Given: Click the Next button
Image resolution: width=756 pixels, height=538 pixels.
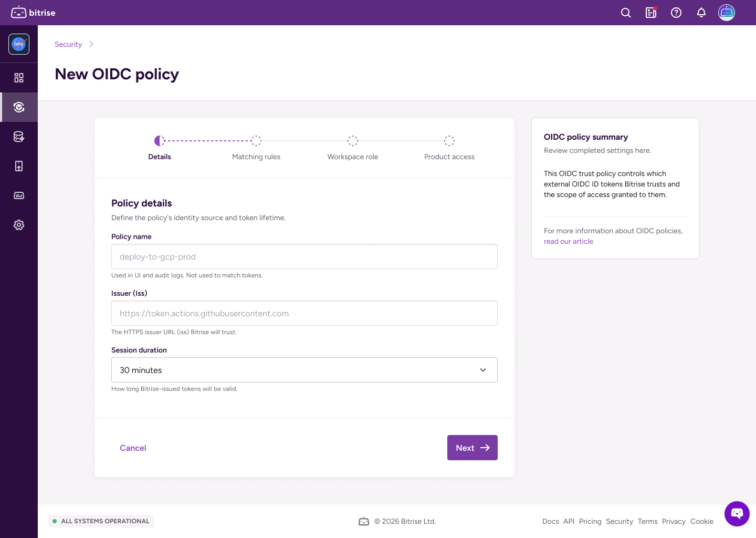Looking at the screenshot, I should click(x=471, y=448).
